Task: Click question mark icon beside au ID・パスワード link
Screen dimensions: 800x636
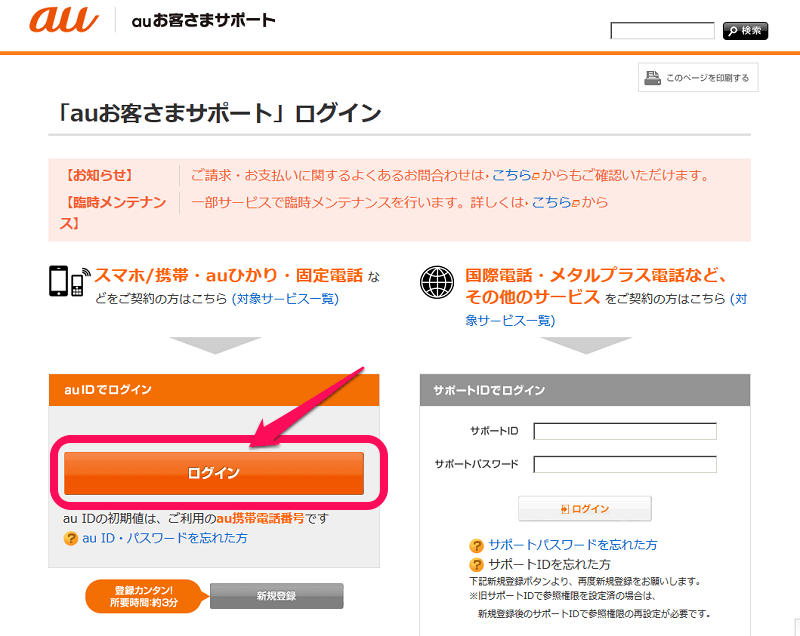Action: 70,538
